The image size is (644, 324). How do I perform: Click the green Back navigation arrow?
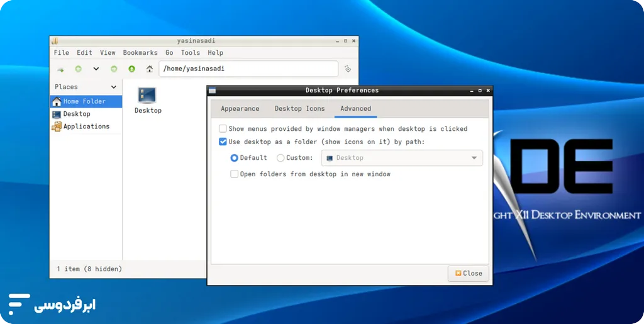tap(79, 69)
